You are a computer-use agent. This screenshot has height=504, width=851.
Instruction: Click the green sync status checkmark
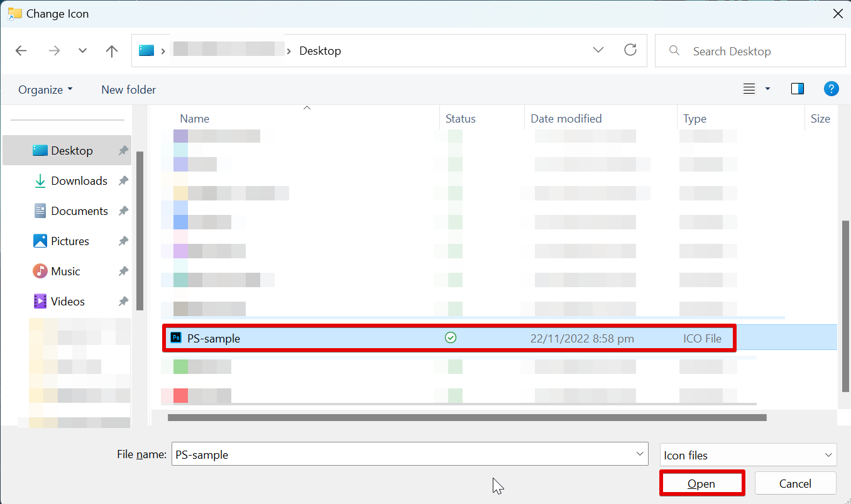451,338
